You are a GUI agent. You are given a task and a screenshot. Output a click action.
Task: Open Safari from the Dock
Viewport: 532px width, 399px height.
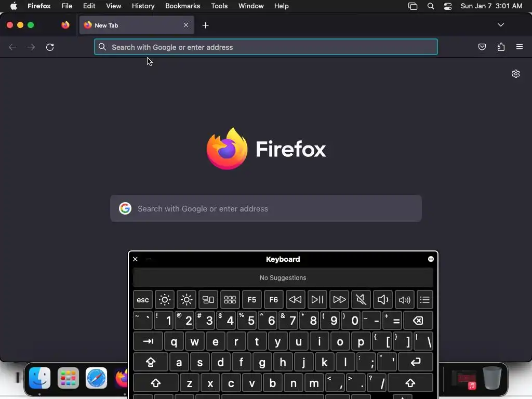[96, 378]
